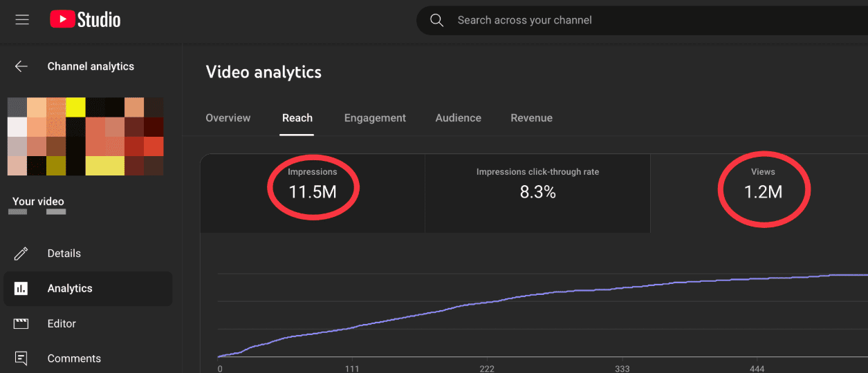The image size is (868, 373).
Task: Click the YouTube Studio logo
Action: [85, 20]
